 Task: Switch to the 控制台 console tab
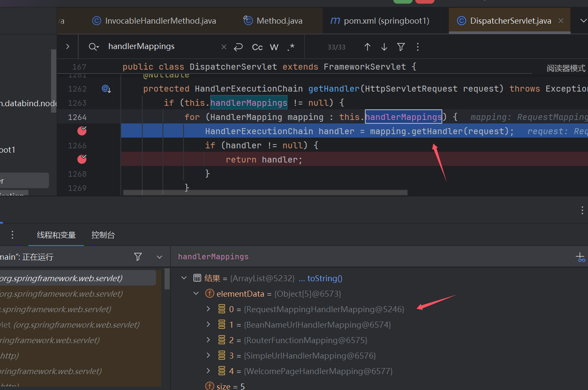point(103,235)
